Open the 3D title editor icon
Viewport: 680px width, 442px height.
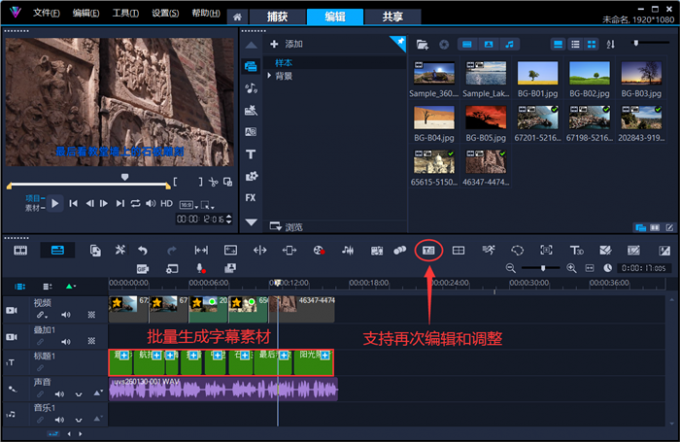(576, 250)
